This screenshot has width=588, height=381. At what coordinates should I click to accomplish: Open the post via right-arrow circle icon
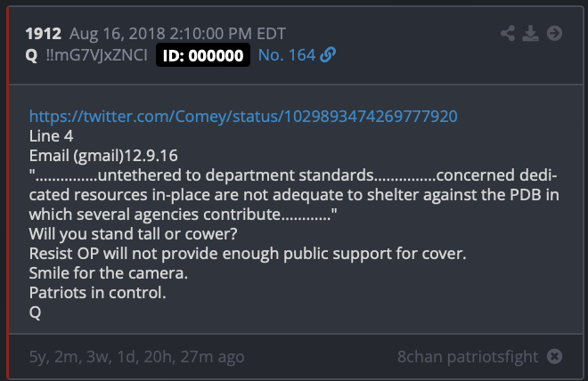tap(554, 33)
